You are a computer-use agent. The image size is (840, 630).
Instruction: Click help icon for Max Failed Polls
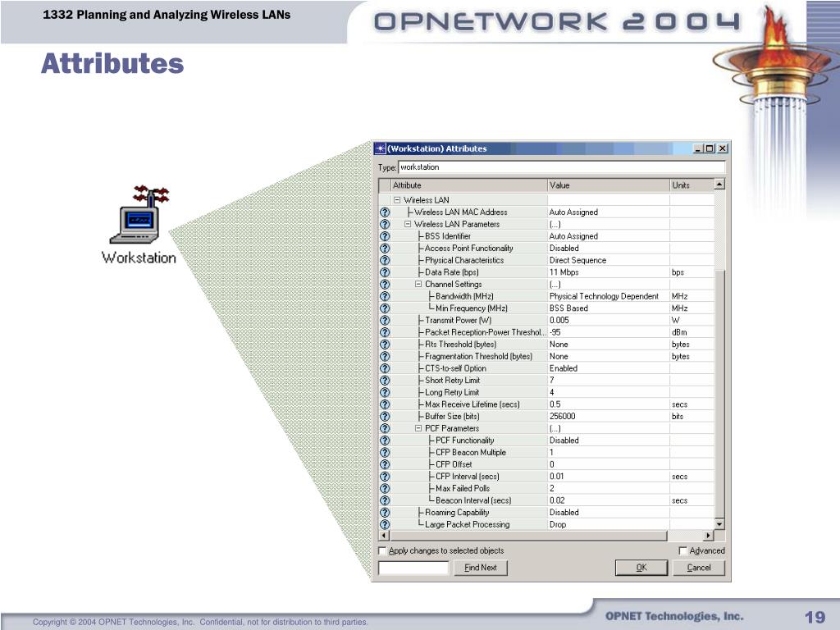(385, 489)
